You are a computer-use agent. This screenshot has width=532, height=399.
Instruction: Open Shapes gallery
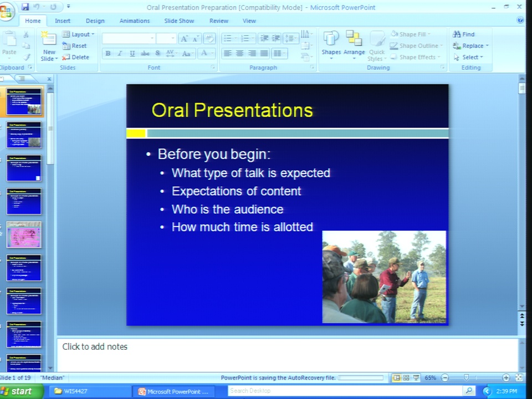click(x=331, y=45)
